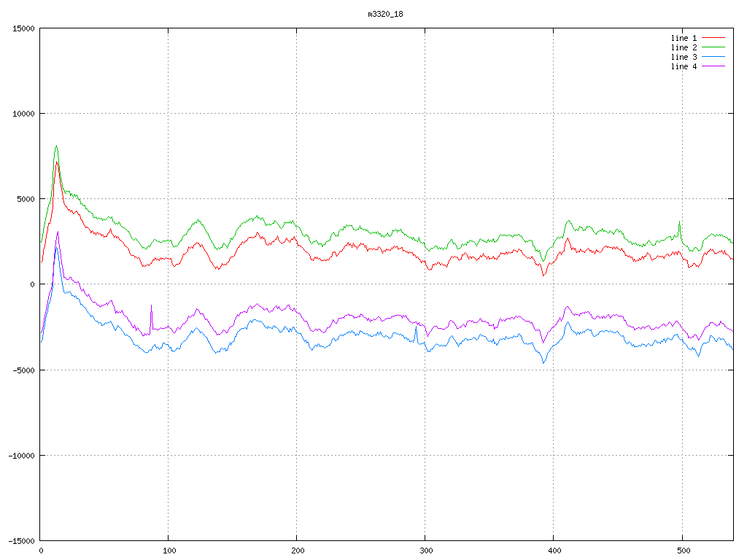
Task: Click the chart title m3320_18
Action: (x=385, y=14)
